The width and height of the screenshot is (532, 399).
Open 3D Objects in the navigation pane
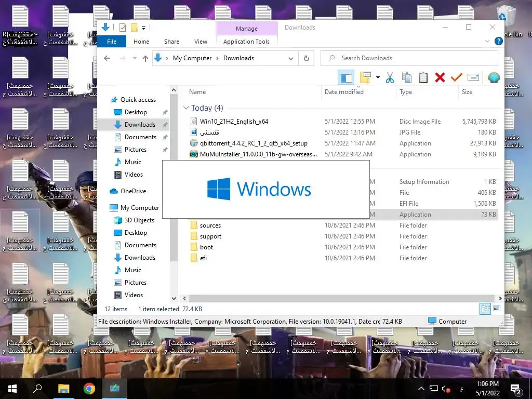[139, 220]
